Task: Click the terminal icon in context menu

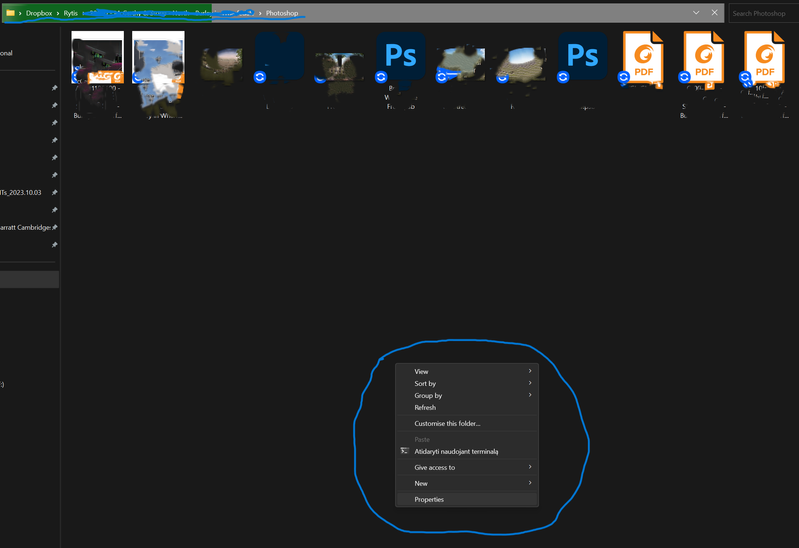Action: (404, 452)
